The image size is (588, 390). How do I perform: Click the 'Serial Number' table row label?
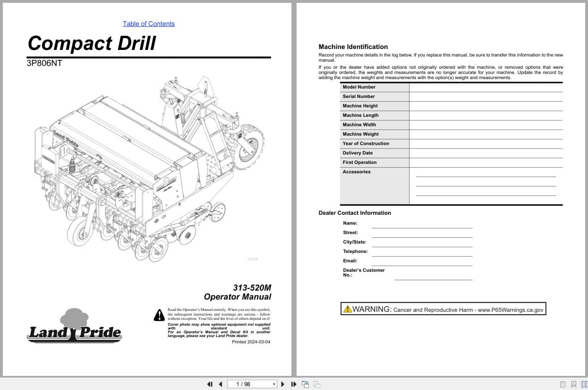(x=359, y=97)
